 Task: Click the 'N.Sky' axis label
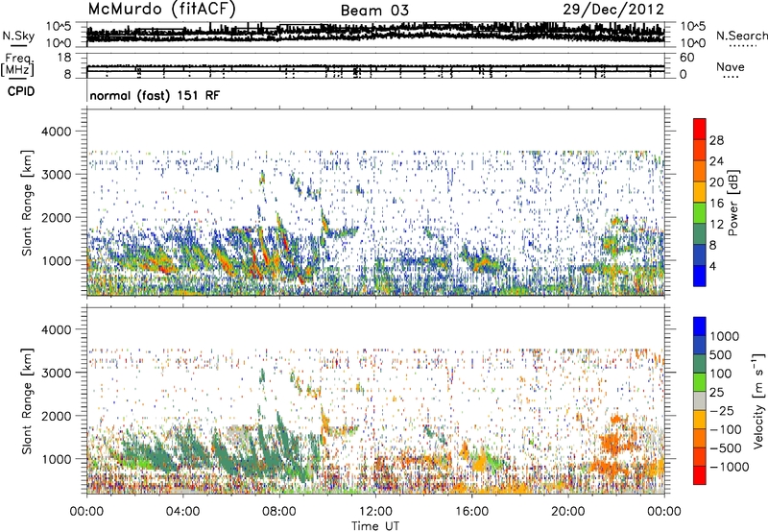(x=18, y=36)
